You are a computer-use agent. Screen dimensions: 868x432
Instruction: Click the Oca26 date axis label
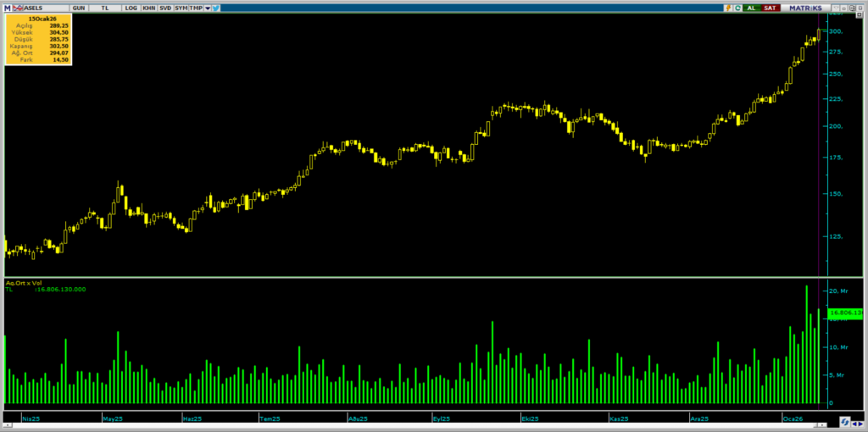coord(793,418)
